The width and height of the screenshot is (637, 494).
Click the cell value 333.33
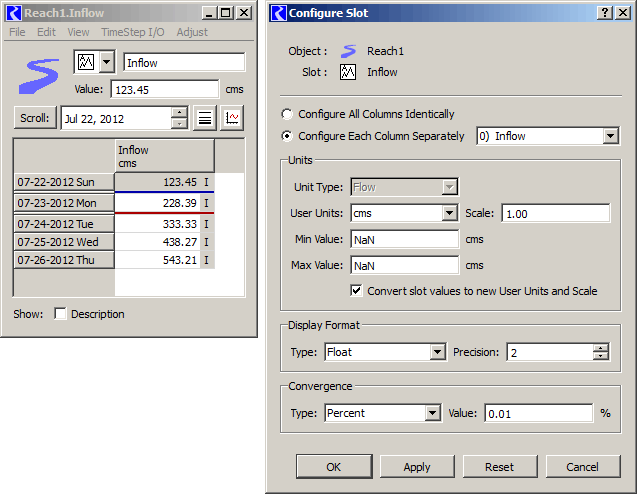click(158, 224)
